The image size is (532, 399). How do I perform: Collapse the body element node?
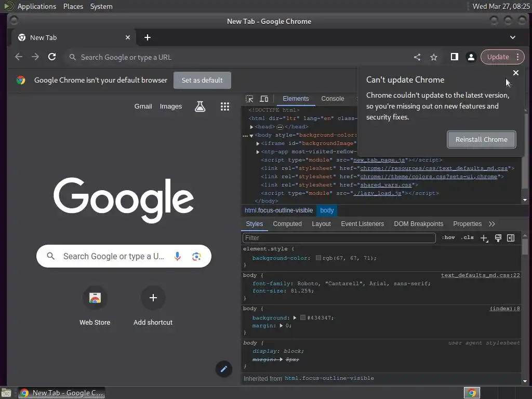pyautogui.click(x=251, y=136)
